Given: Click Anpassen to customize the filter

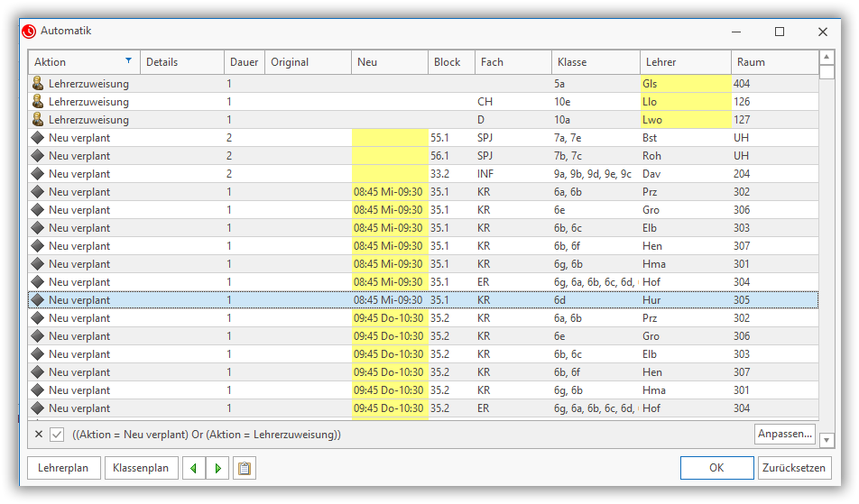Looking at the screenshot, I should click(784, 435).
